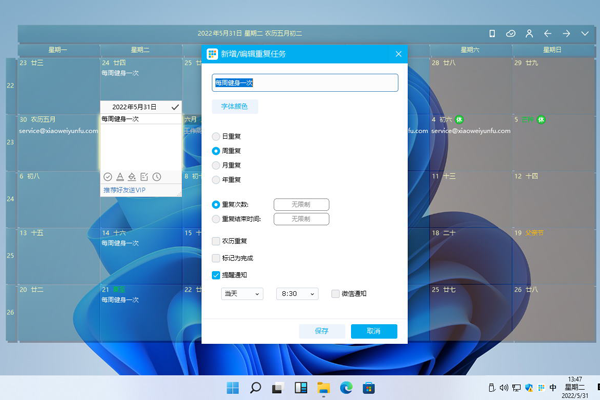Click the 保存 button
The height and width of the screenshot is (400, 600).
(321, 331)
